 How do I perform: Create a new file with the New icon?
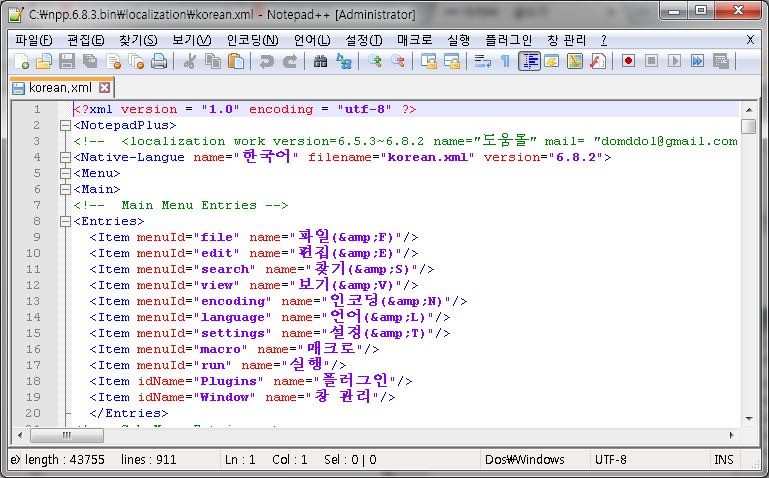coord(22,61)
